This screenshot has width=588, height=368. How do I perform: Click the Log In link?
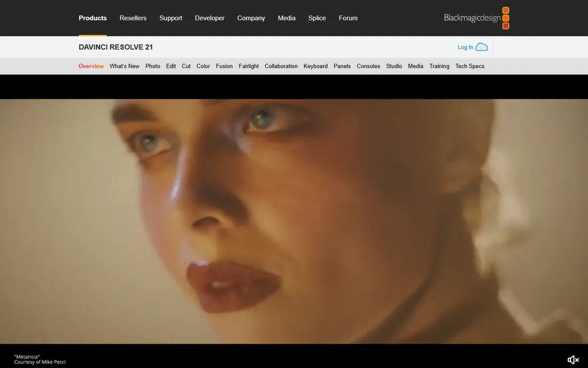click(x=465, y=47)
